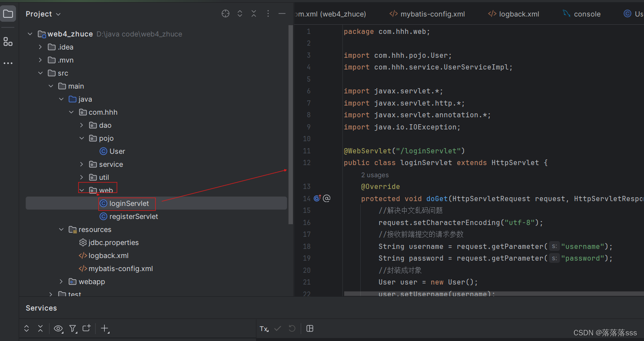Viewport: 644px width, 341px height.
Task: Open the filter icon in Services panel
Action: pyautogui.click(x=73, y=328)
